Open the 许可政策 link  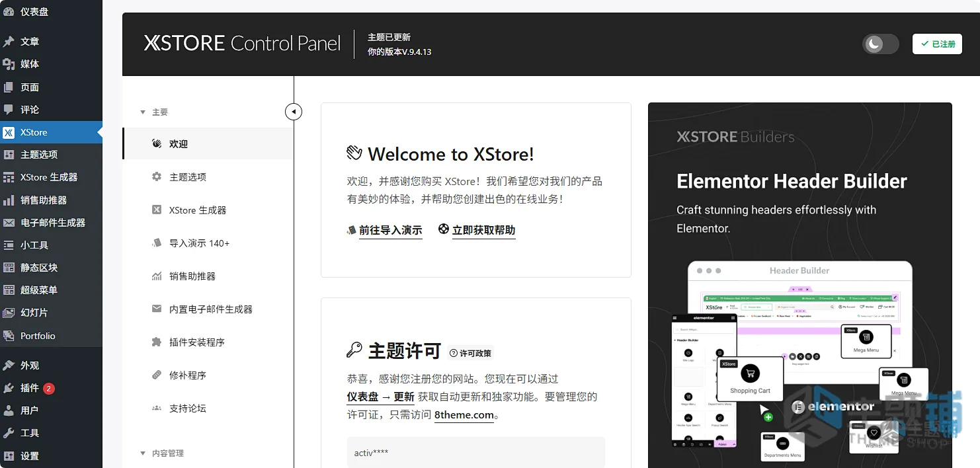[x=471, y=353]
